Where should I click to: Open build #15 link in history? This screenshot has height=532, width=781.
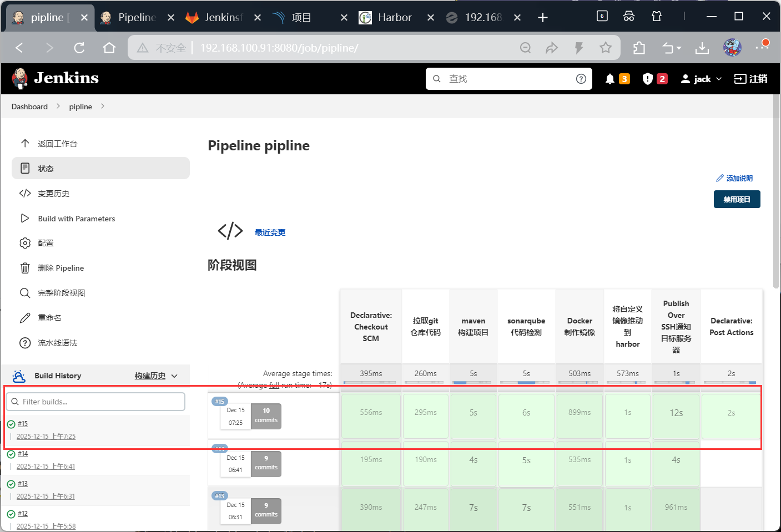pos(23,424)
